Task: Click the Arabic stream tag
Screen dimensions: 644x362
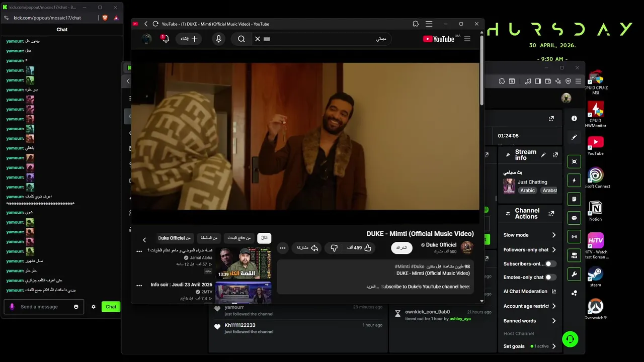Action: coord(527,191)
